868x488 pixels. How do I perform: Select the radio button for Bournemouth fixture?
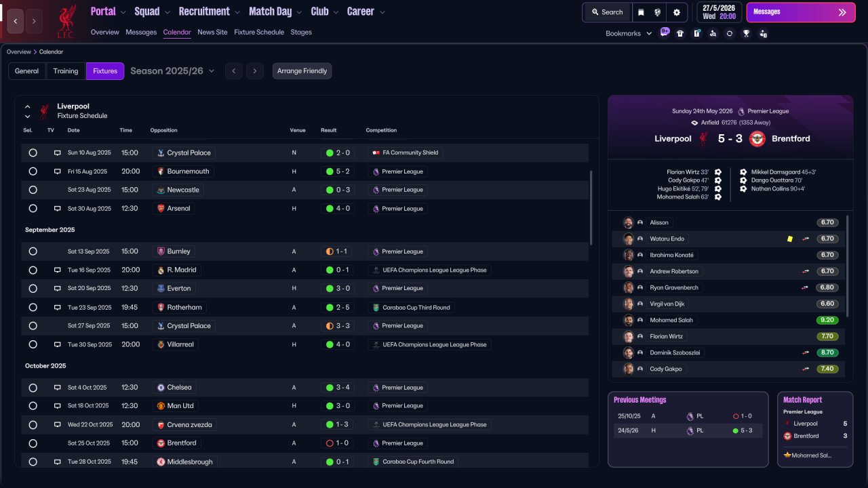pyautogui.click(x=33, y=171)
